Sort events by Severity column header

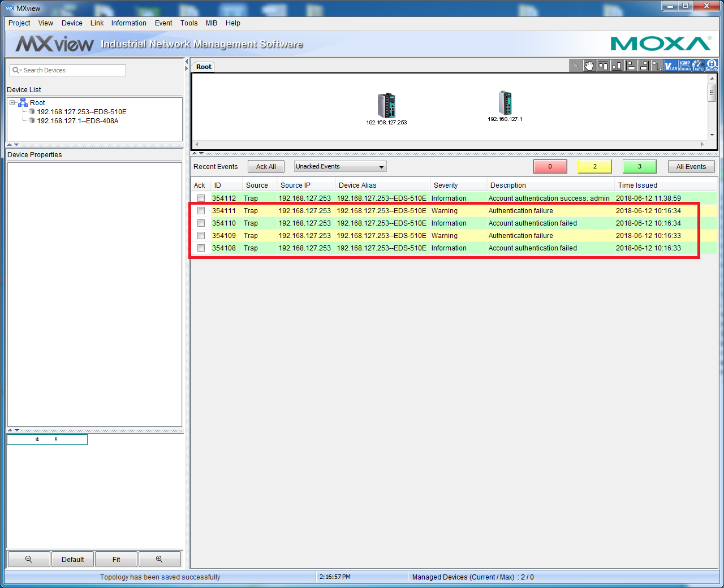click(458, 185)
